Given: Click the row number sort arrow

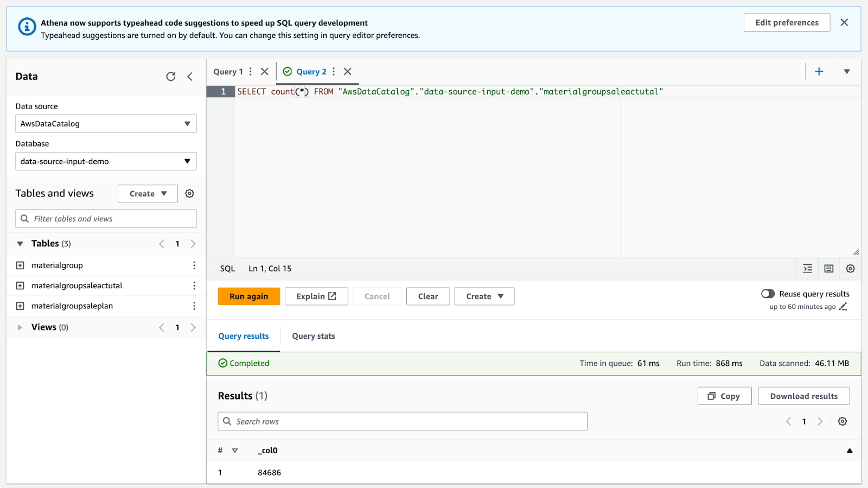Looking at the screenshot, I should tap(235, 451).
